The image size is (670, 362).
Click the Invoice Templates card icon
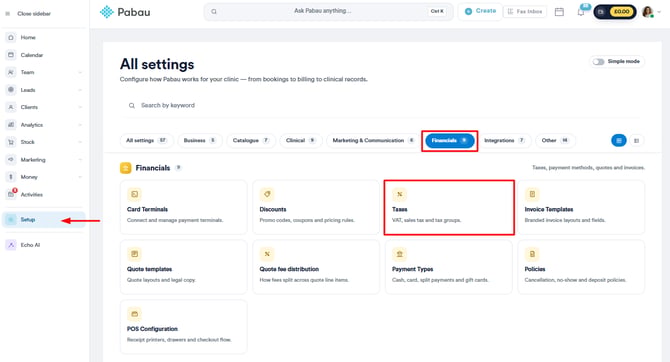[532, 194]
